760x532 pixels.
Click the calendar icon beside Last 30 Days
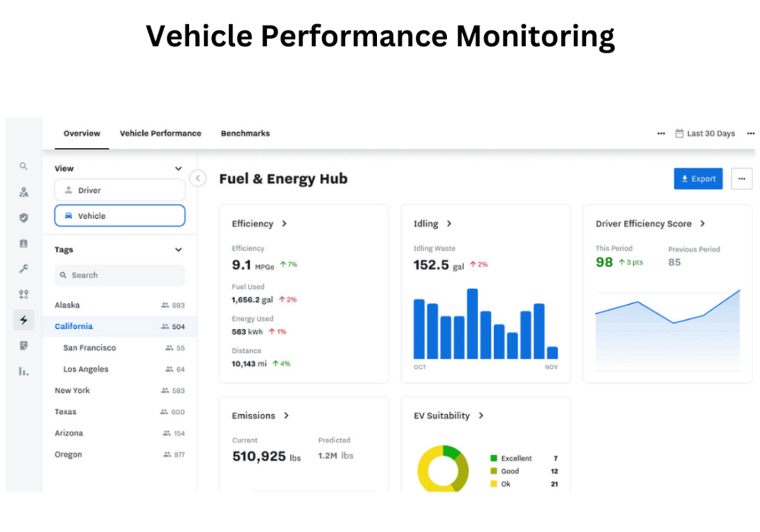[679, 134]
